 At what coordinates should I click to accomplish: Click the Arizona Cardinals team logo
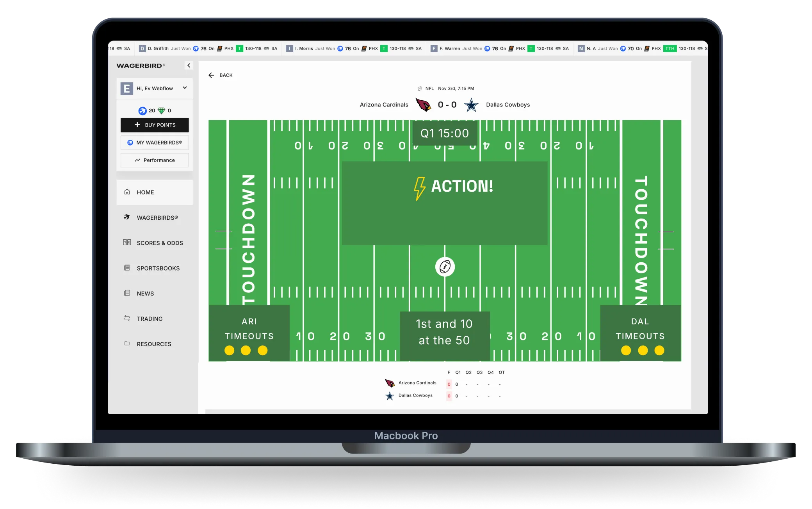click(423, 105)
